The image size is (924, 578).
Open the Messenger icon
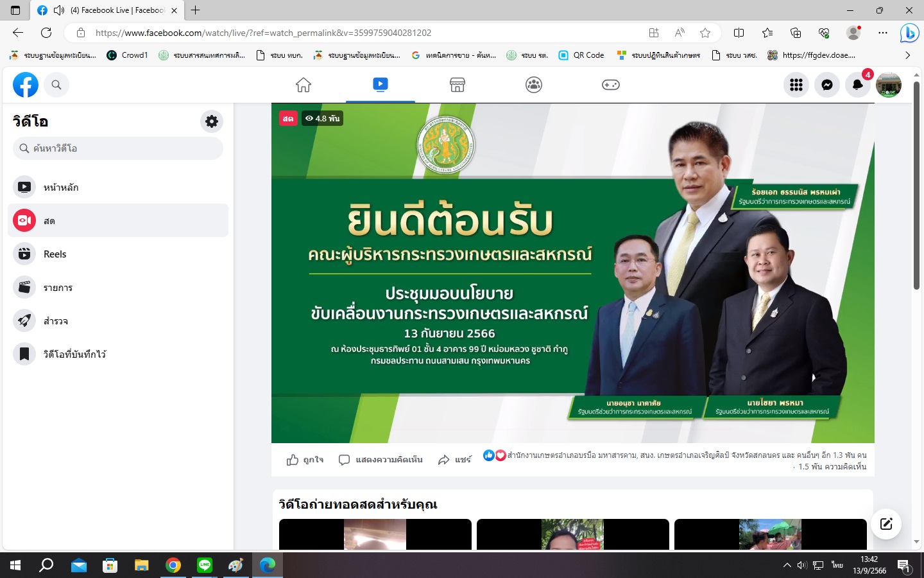click(x=827, y=85)
